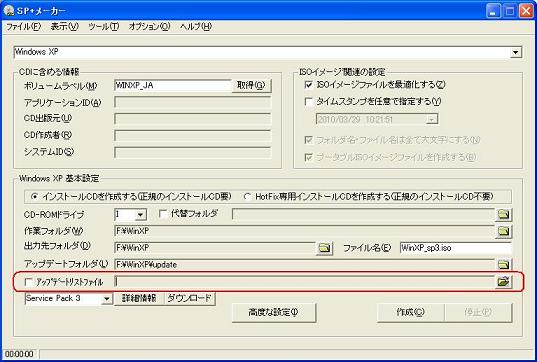This screenshot has width=537, height=362.
Task: Browse for アップデートフォルダ with folder icon
Action: [503, 264]
